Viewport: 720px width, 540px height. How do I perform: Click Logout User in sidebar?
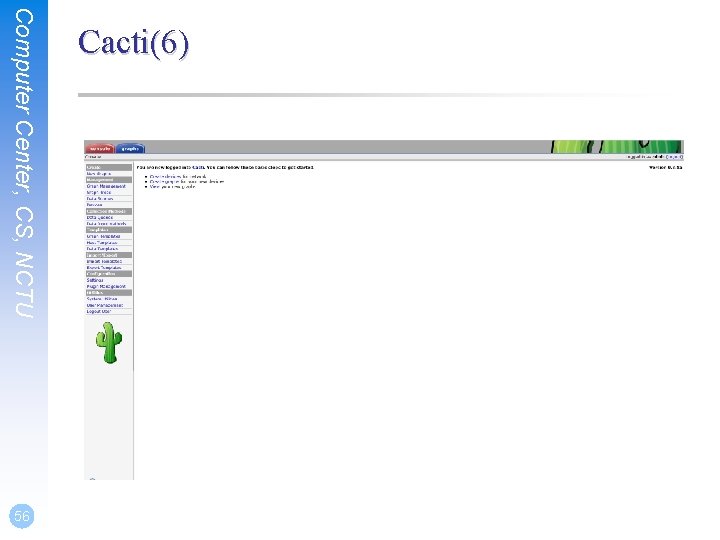(x=99, y=311)
